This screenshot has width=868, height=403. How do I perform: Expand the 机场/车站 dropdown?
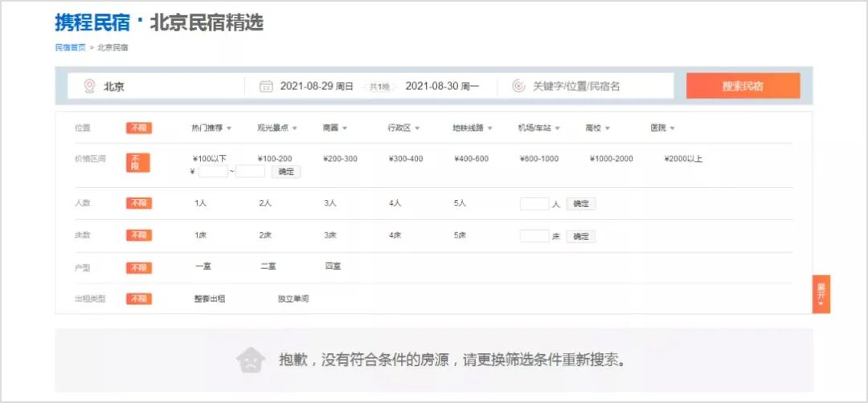point(539,128)
